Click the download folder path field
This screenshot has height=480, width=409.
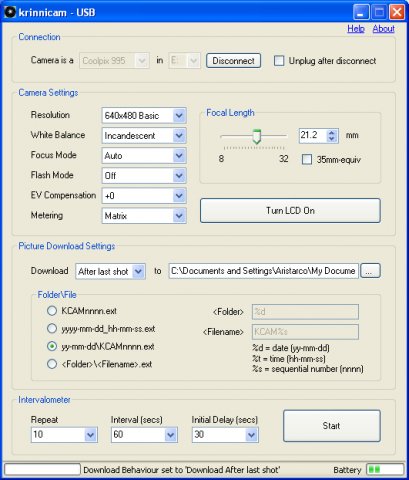pos(264,271)
